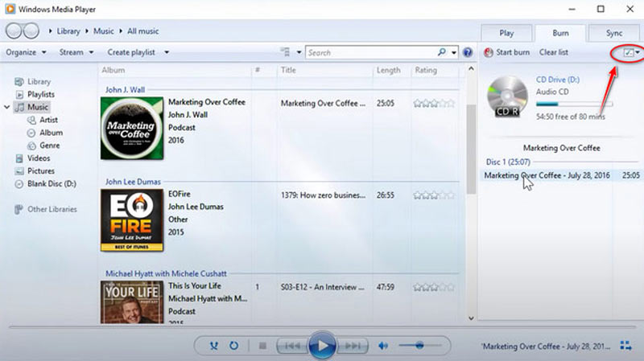This screenshot has width=644, height=361.
Task: Click Michael Hyatt with Michele Cushatt header
Action: tap(166, 273)
